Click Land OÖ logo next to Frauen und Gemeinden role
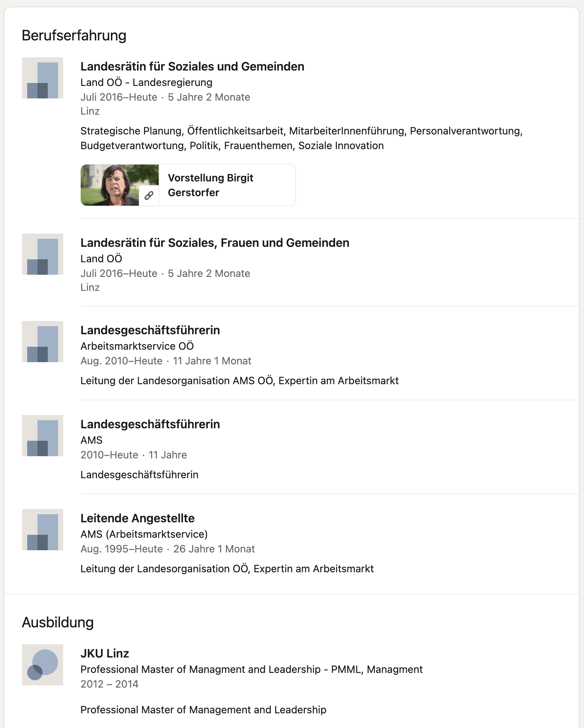Screen dimensions: 584x728 pyautogui.click(x=43, y=254)
